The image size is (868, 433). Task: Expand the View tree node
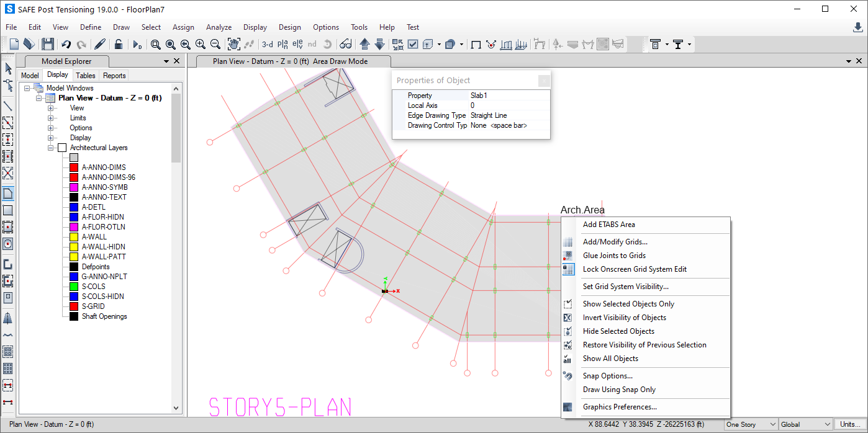(51, 108)
